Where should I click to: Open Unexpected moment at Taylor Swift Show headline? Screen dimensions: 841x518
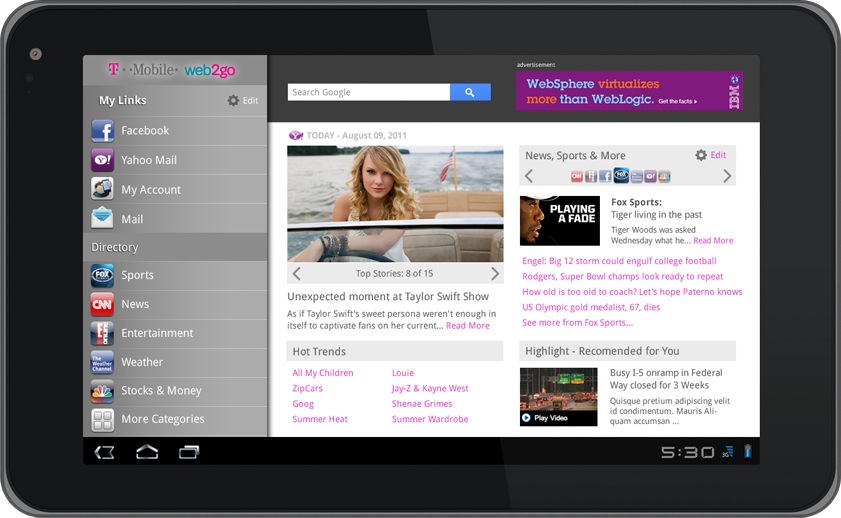pos(388,297)
